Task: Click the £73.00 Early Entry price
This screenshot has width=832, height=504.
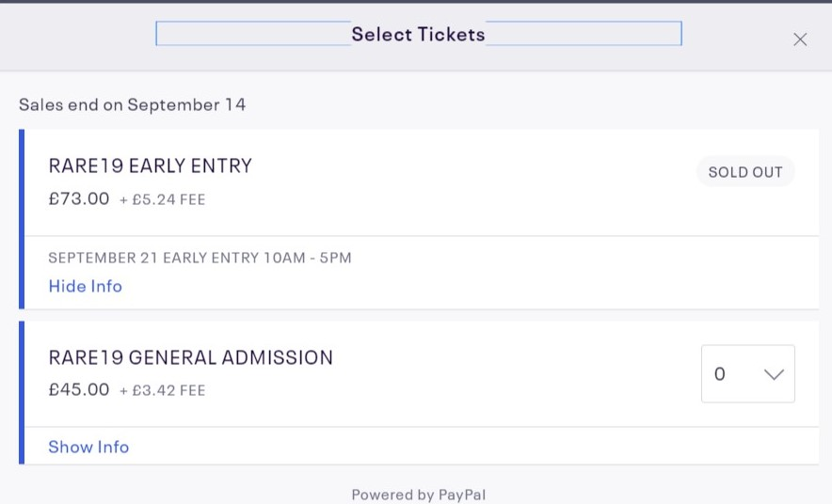Action: point(79,198)
